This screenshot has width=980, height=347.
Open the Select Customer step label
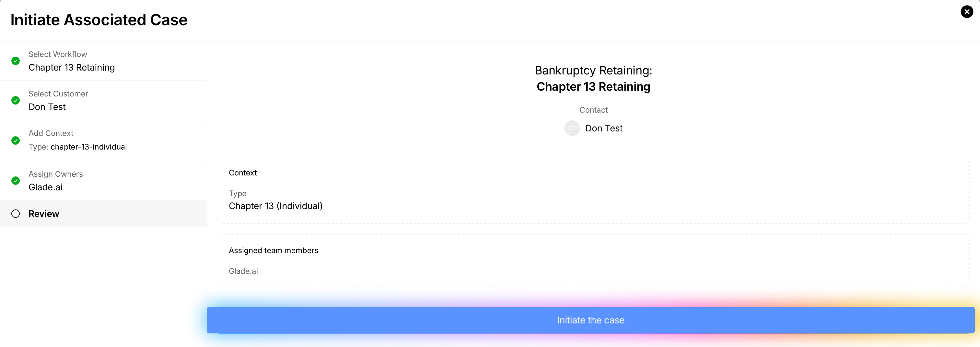click(58, 94)
